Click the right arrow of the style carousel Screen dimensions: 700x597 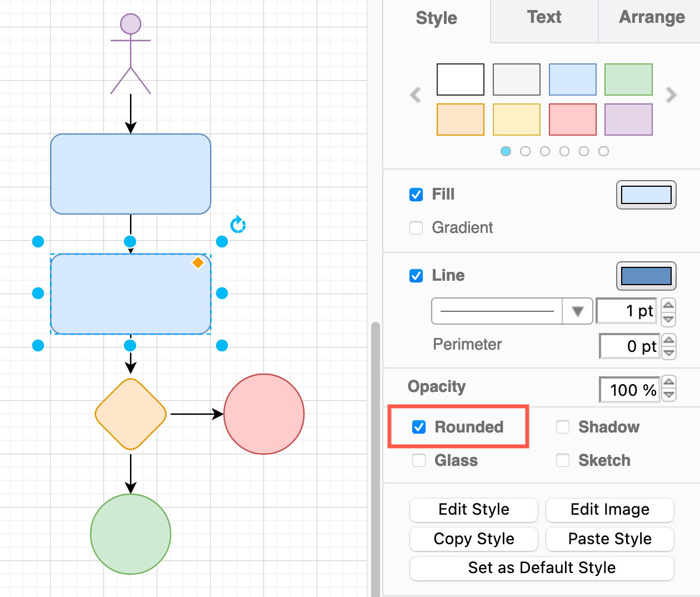pyautogui.click(x=671, y=94)
